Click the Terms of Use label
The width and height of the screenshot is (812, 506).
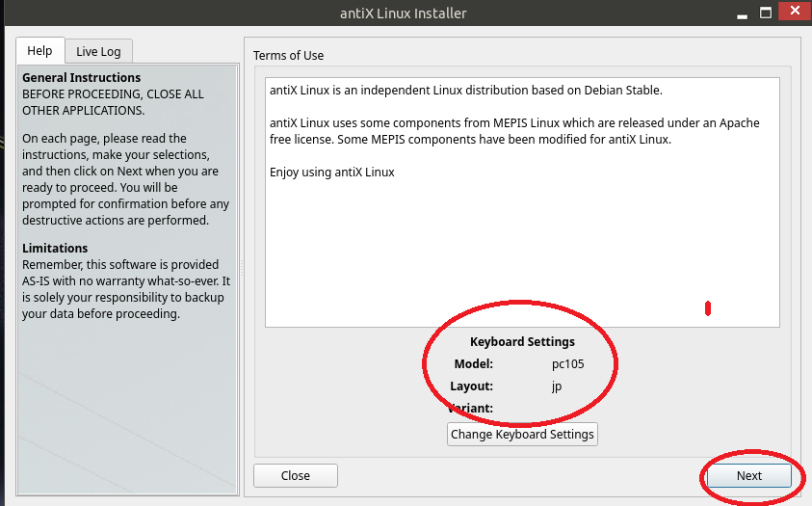point(289,55)
